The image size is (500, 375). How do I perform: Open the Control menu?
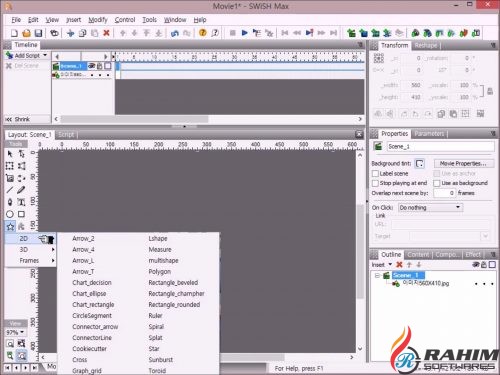[x=125, y=20]
